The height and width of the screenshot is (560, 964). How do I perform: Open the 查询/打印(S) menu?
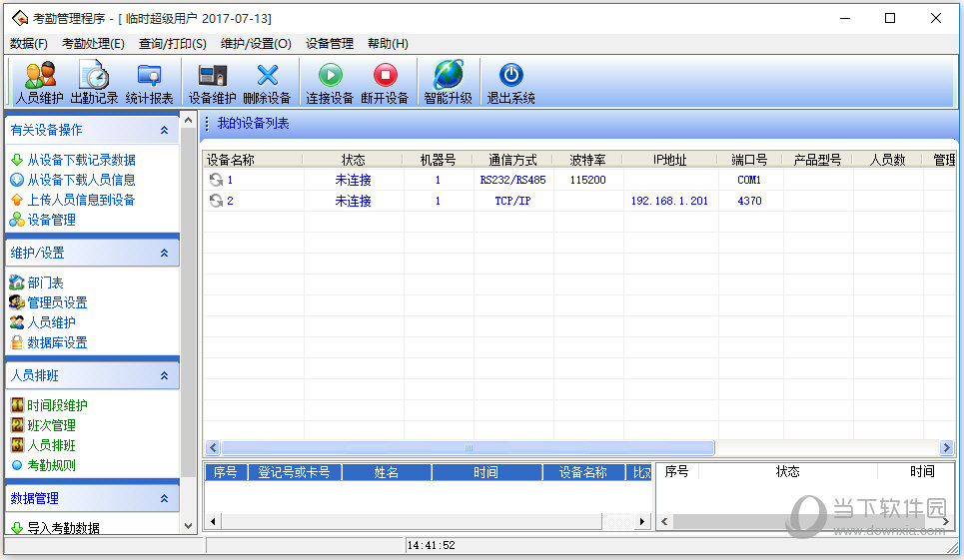[x=172, y=43]
